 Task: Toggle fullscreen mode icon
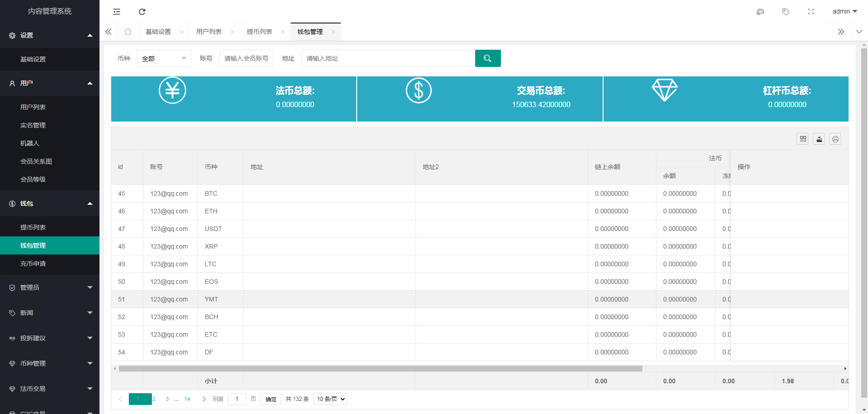811,12
